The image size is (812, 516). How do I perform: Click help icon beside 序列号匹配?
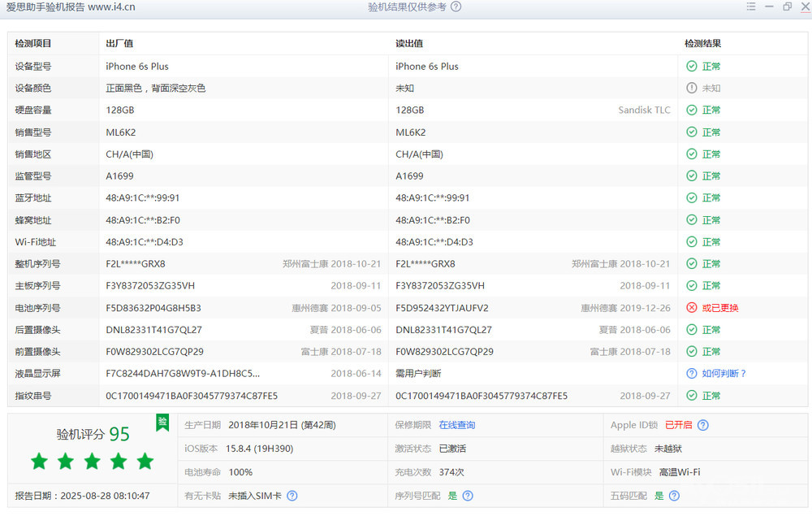pyautogui.click(x=468, y=496)
